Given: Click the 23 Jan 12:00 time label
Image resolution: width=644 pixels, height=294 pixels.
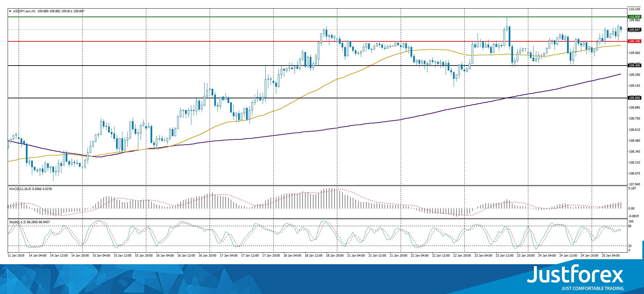Looking at the screenshot, I should click(504, 255).
